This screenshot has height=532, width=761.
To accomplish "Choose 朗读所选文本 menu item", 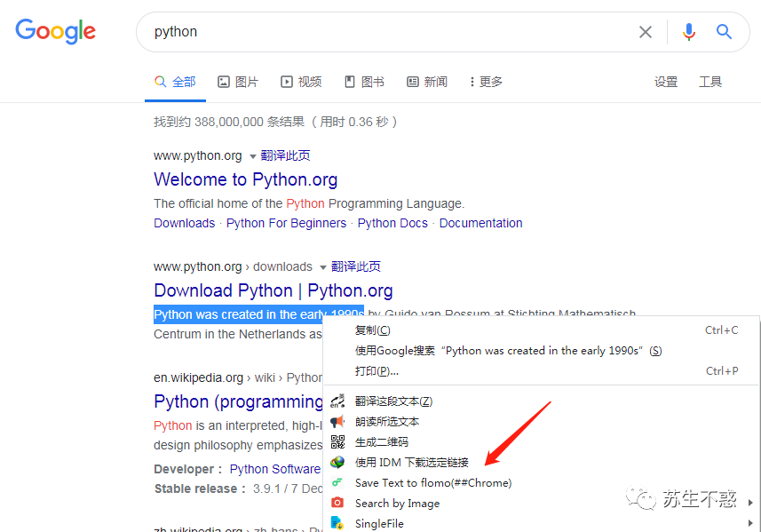I will pos(542,421).
